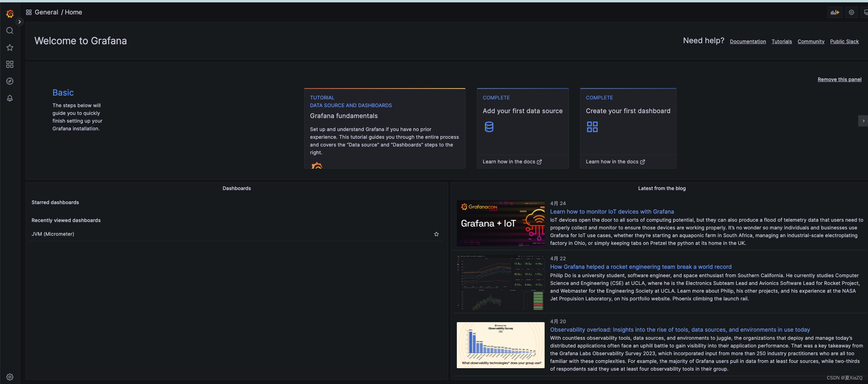The height and width of the screenshot is (384, 868).
Task: Star the JVM (Micrometer) dashboard
Action: tap(436, 234)
